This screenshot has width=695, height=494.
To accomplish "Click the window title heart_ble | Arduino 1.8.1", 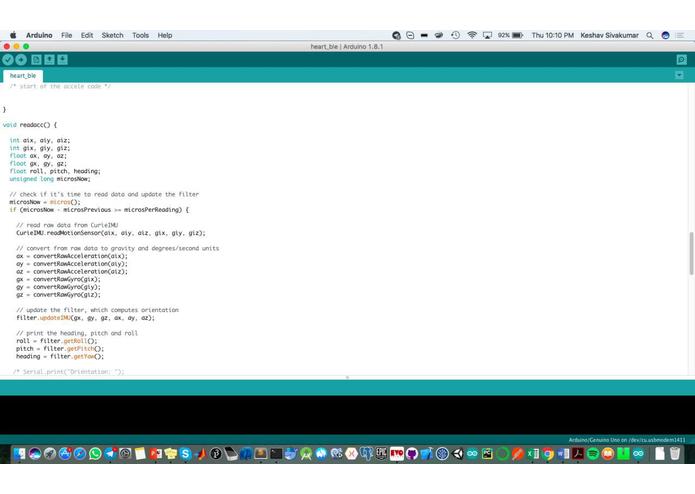I will 347,47.
